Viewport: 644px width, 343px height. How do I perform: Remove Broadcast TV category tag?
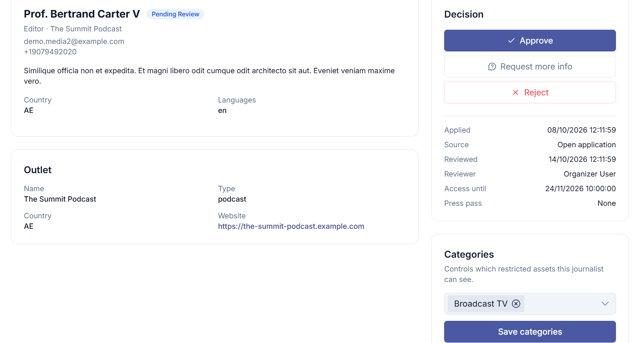click(x=516, y=304)
